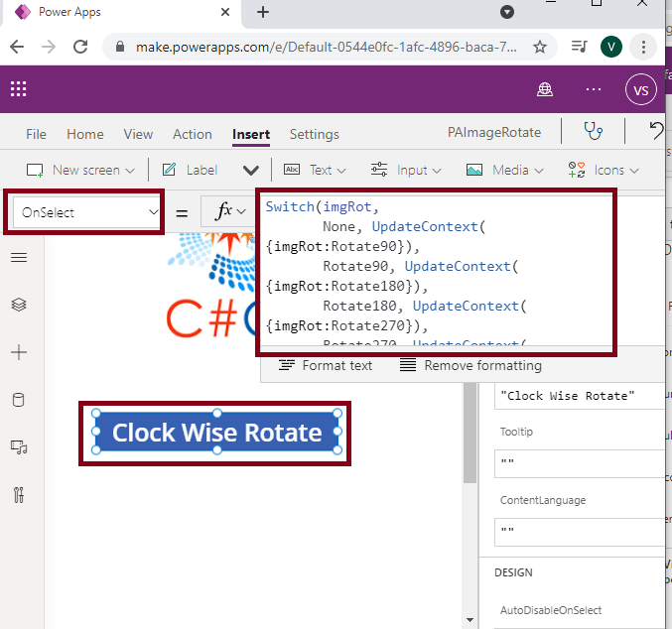Click the Insert plus icon in sidebar
672x629 pixels.
tap(19, 352)
